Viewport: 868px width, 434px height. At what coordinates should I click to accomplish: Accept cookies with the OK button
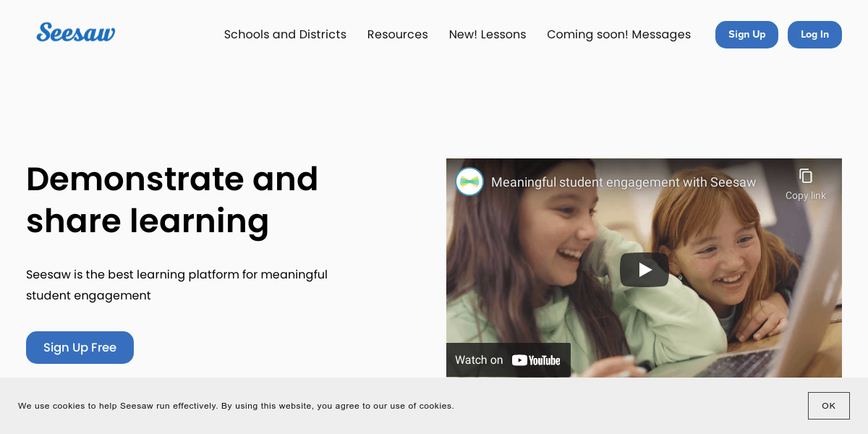tap(828, 406)
